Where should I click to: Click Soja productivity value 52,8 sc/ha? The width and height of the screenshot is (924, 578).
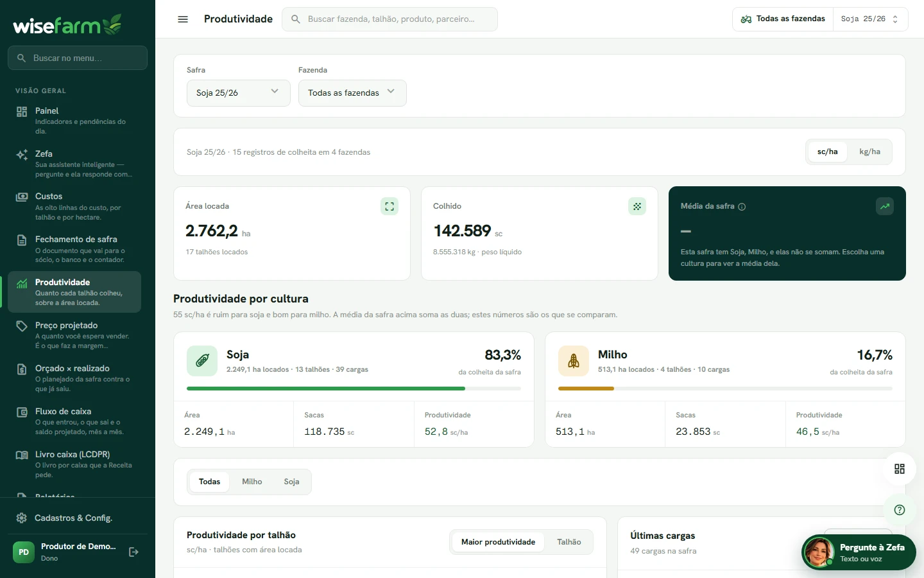point(446,432)
